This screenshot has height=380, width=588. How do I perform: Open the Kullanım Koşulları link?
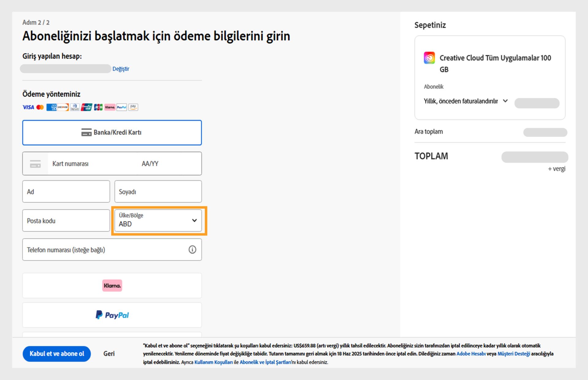pyautogui.click(x=213, y=362)
